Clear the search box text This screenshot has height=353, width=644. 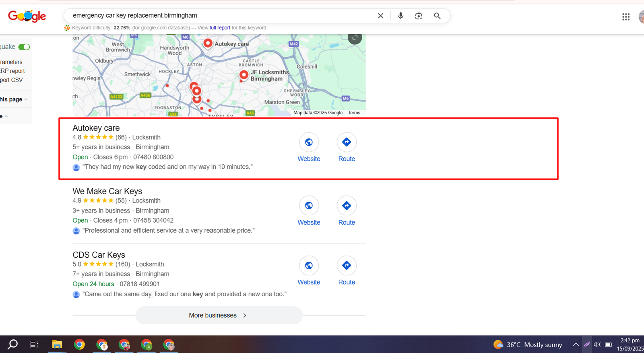tap(380, 16)
